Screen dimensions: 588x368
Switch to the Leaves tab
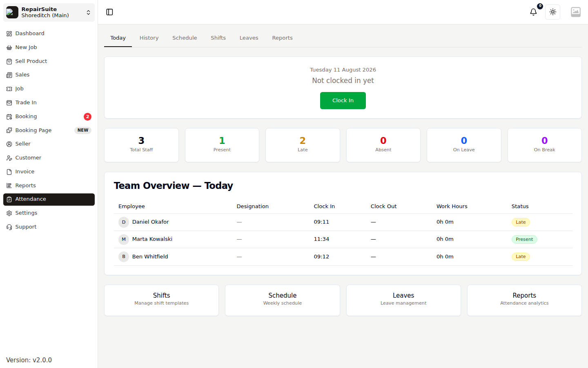[x=249, y=38]
